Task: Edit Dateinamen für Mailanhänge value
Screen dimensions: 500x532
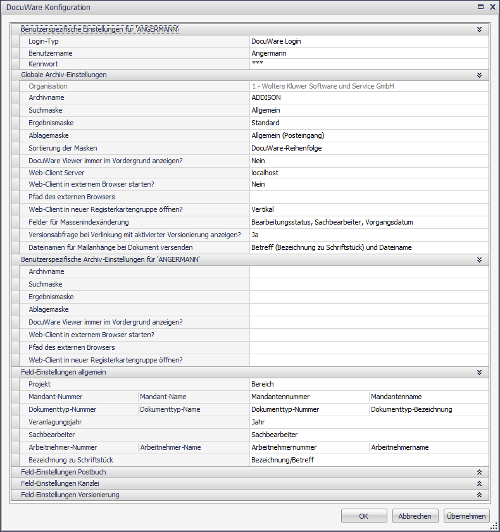Action: pyautogui.click(x=369, y=247)
